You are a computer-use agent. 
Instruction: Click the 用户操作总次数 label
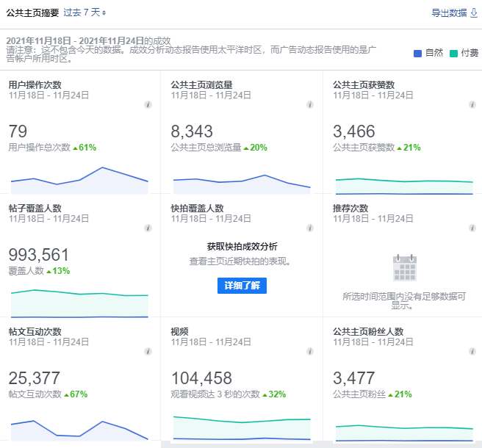(x=40, y=148)
